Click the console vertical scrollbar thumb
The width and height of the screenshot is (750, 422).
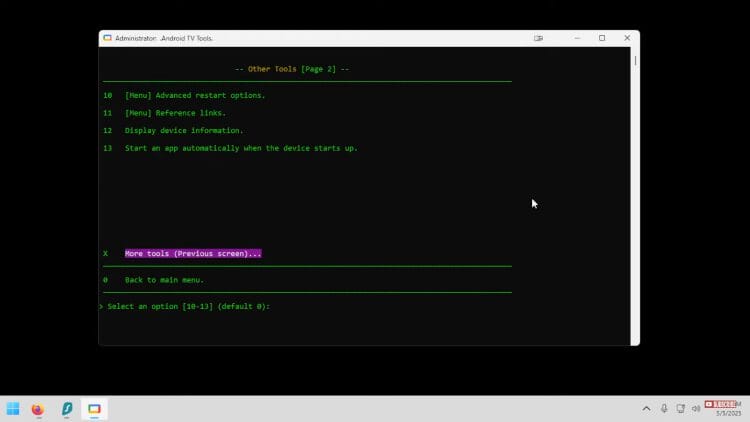[635, 61]
